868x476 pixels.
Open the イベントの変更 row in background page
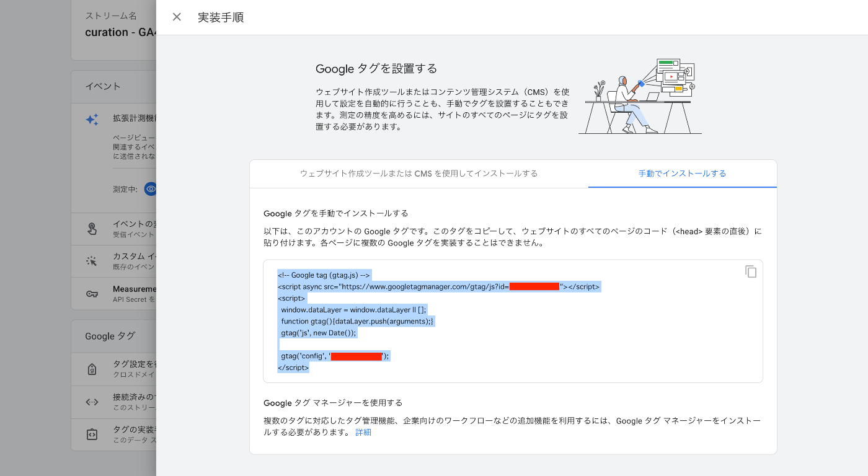click(113, 229)
